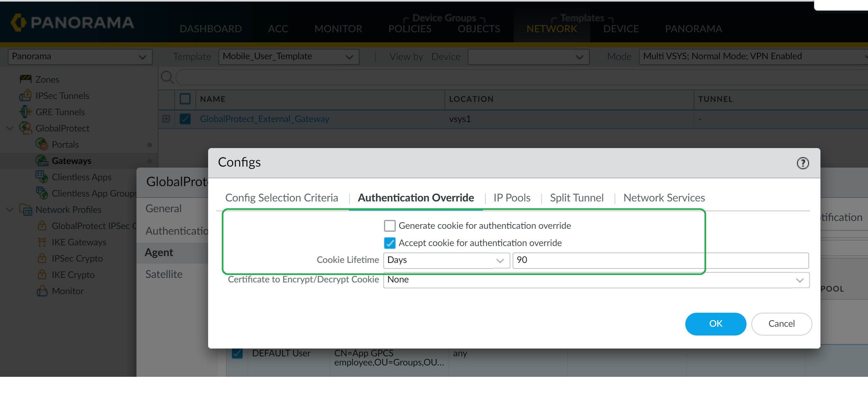Select GRE Tunnels in the sidebar
Screen dimensions: 868x397
pos(60,112)
